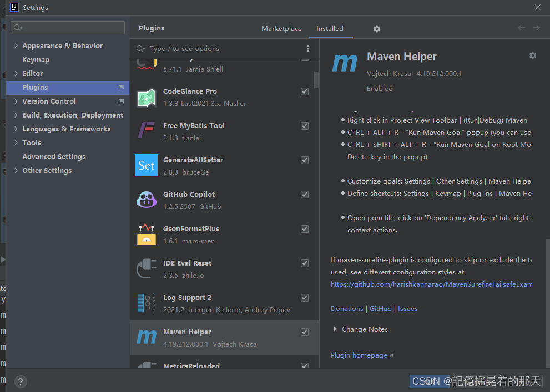Click the IDE Eval Reset plug icon
The image size is (550, 392).
point(147,268)
